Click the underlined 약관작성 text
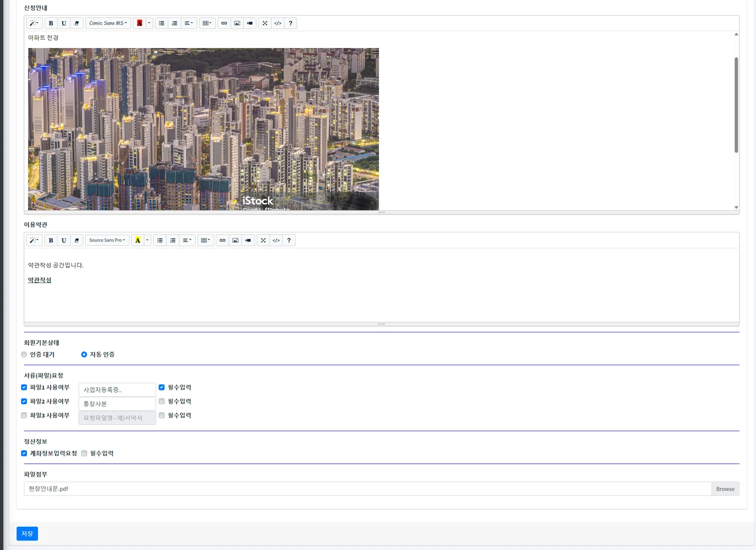The width and height of the screenshot is (756, 550). point(40,280)
